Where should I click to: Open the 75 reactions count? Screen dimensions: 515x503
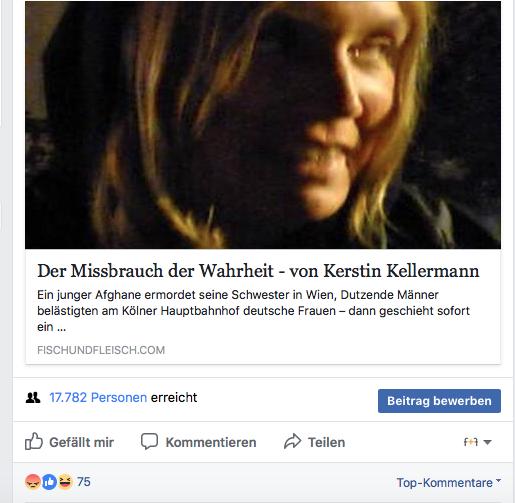84,482
